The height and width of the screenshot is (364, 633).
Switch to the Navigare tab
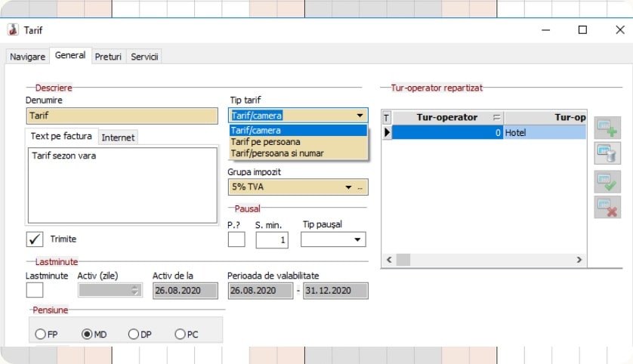pyautogui.click(x=27, y=57)
